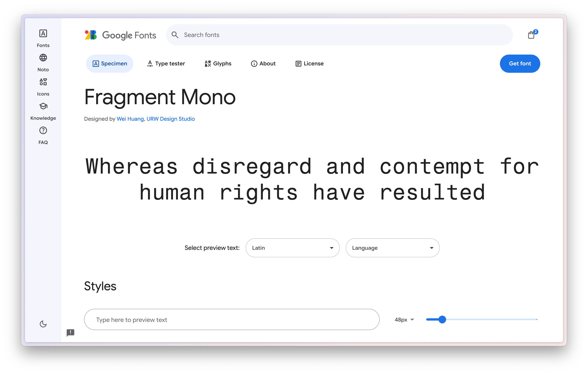Focus the Search fonts field
The image size is (588, 374).
339,35
